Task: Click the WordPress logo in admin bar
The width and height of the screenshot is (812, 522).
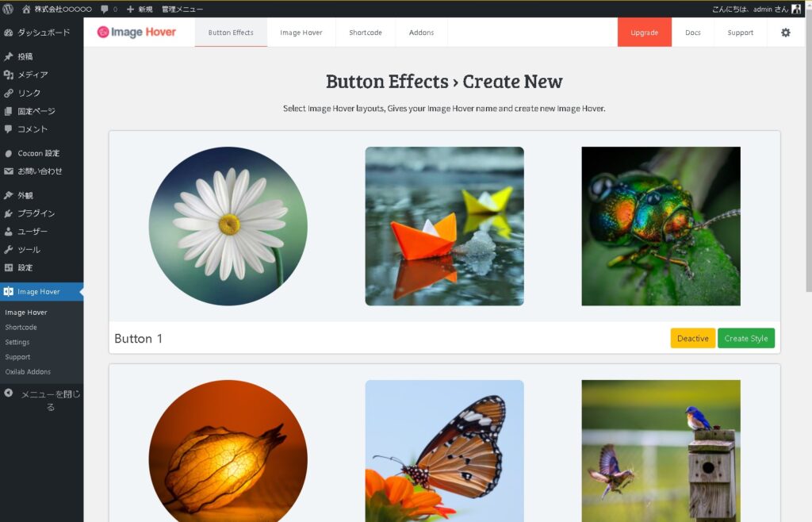Action: (8, 9)
